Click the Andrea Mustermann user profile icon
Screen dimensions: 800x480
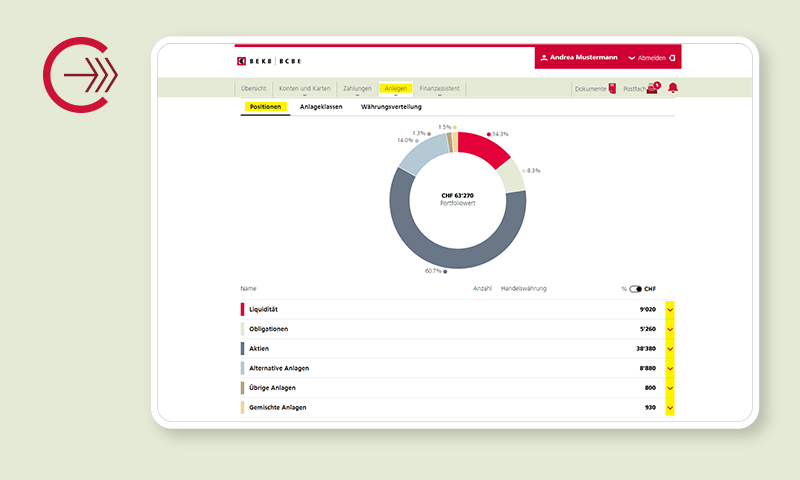pyautogui.click(x=544, y=58)
